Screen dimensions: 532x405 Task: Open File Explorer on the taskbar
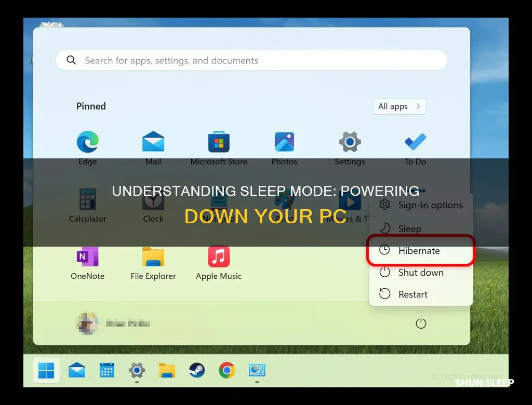click(x=167, y=370)
